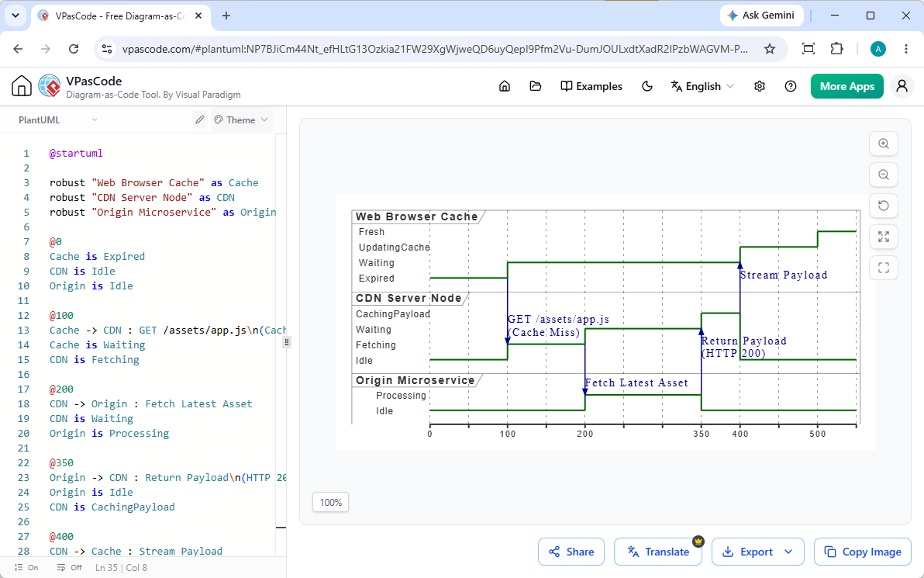Screen dimensions: 924x578
Task: Click the browser address bar URL
Action: click(435, 49)
